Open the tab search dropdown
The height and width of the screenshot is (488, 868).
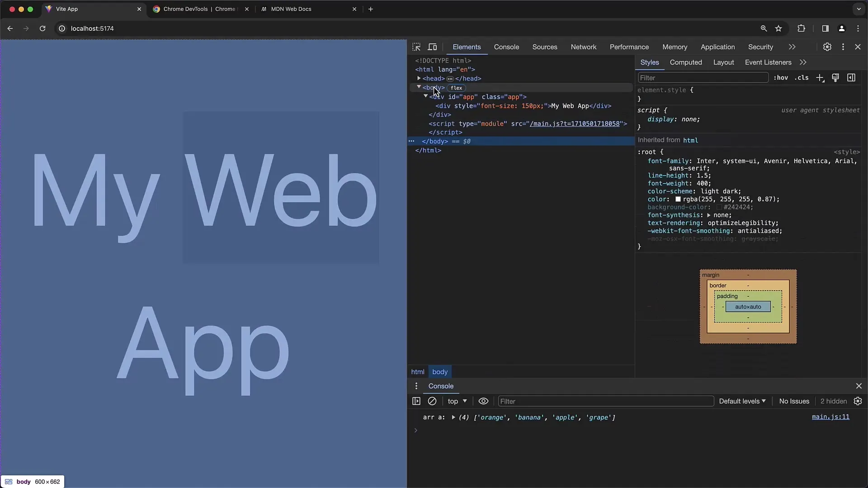(859, 9)
